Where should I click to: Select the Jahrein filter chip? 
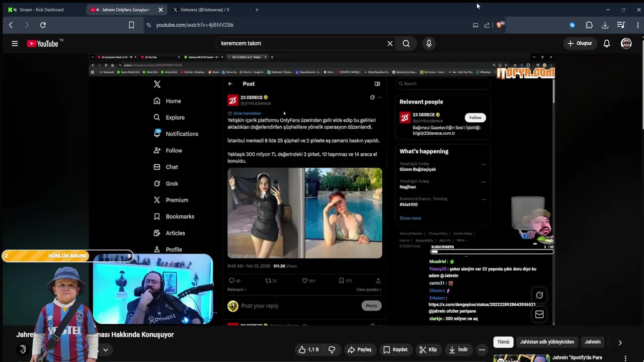tap(593, 342)
